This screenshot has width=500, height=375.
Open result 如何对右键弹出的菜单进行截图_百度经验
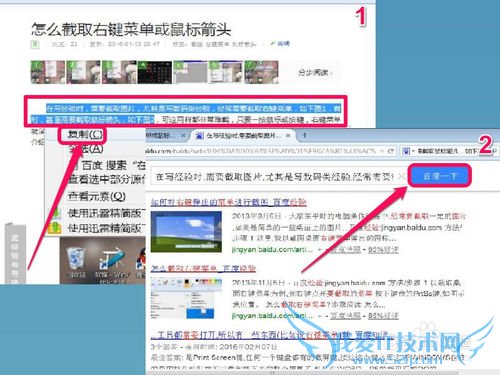(x=228, y=202)
